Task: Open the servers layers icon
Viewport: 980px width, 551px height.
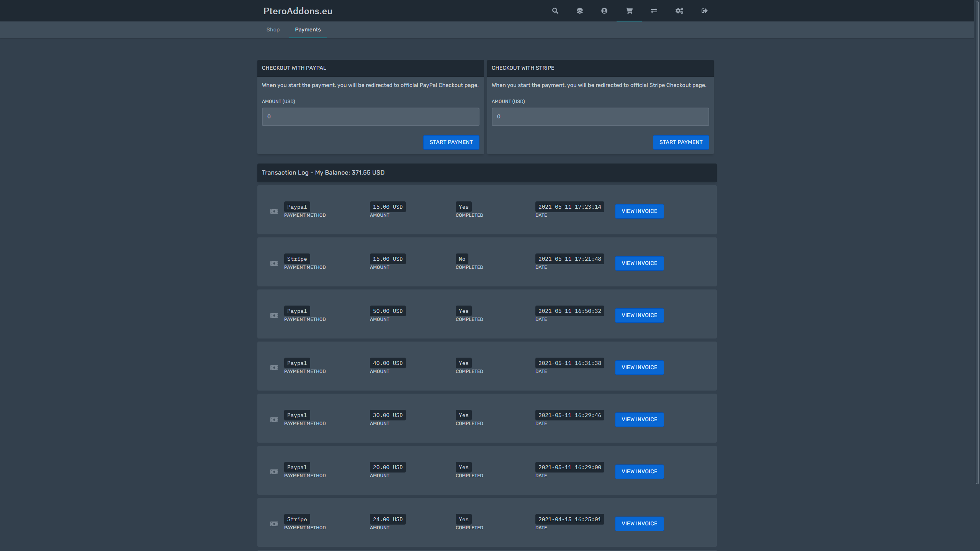Action: pos(579,11)
